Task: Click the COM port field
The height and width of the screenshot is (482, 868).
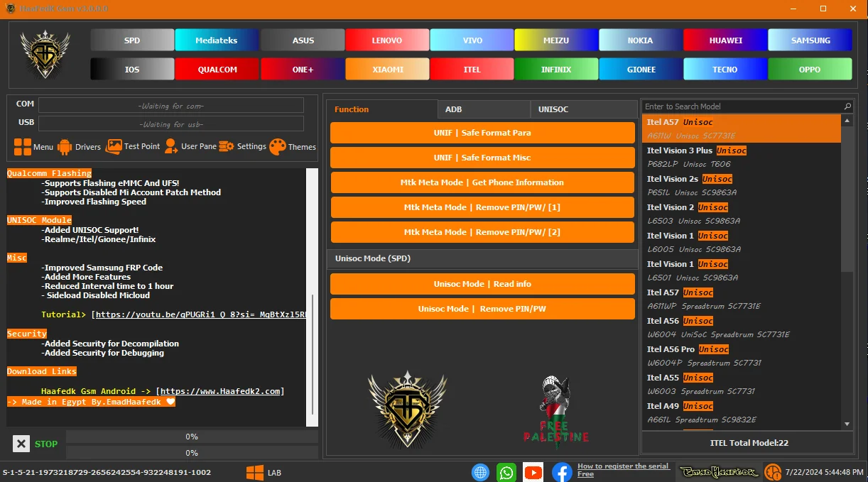Action: tap(170, 106)
